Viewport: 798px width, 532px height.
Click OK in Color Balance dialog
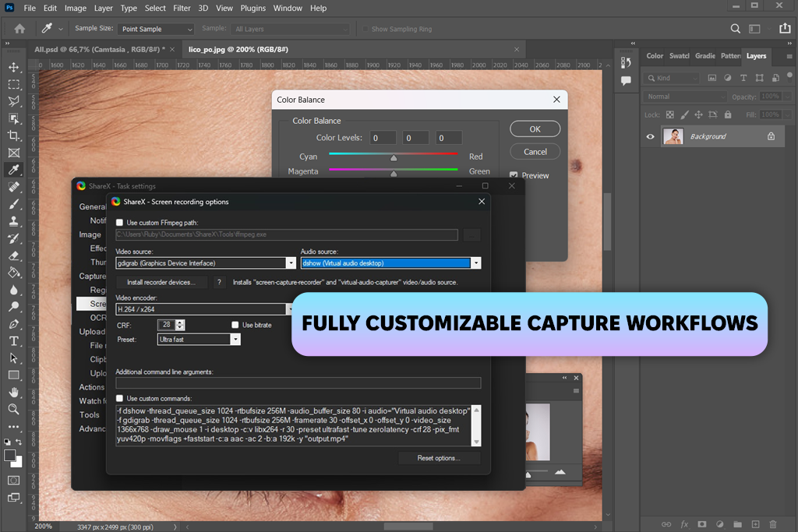tap(535, 129)
